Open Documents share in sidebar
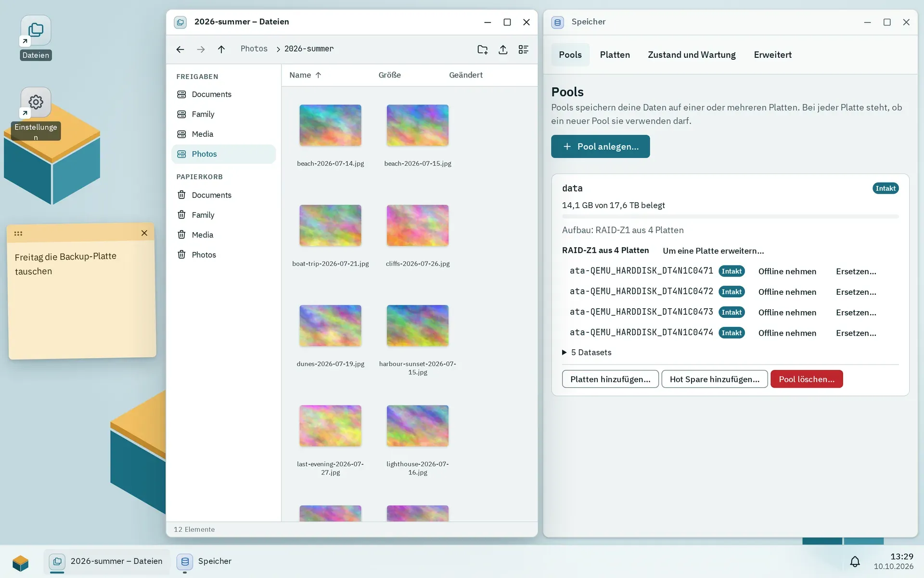Screen dimensions: 924x578 [223, 94]
